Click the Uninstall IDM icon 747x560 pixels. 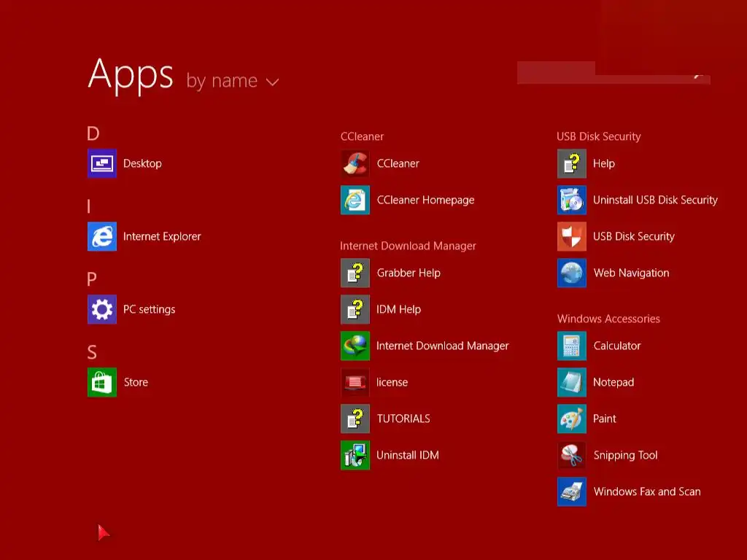pyautogui.click(x=355, y=455)
